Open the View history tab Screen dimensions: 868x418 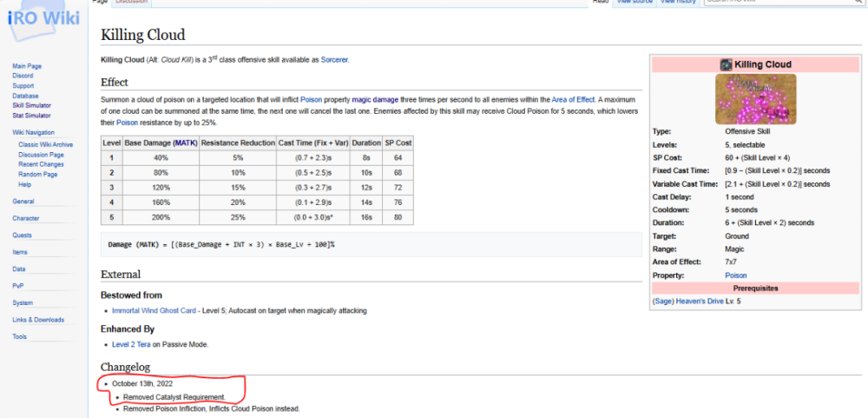(678, 2)
